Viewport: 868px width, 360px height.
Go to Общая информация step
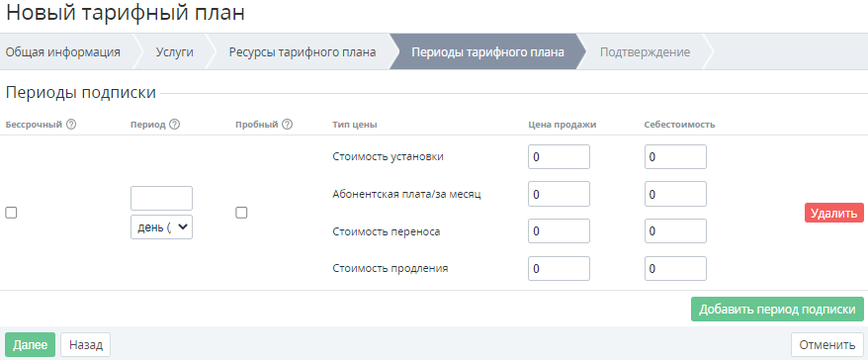pos(62,52)
